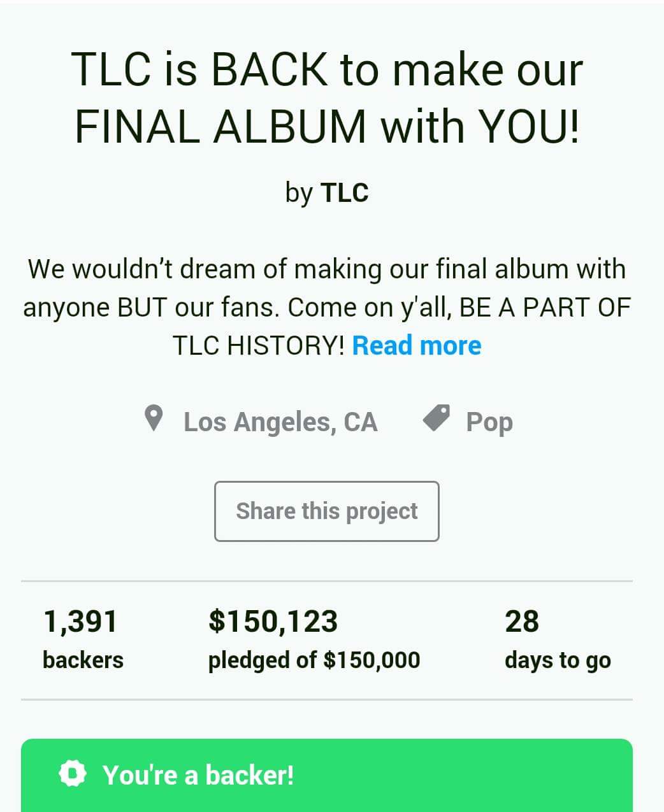Click the Los Angeles, CA location text
This screenshot has width=664, height=812.
pos(280,422)
